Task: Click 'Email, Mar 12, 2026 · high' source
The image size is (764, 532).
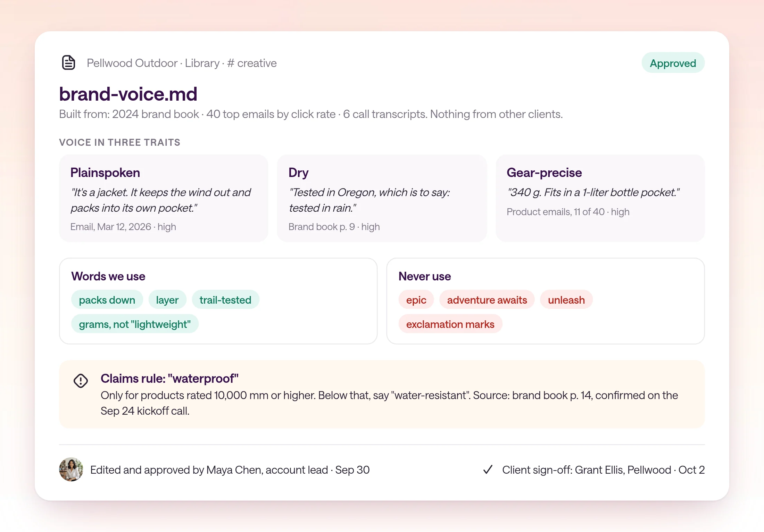Action: (x=123, y=227)
